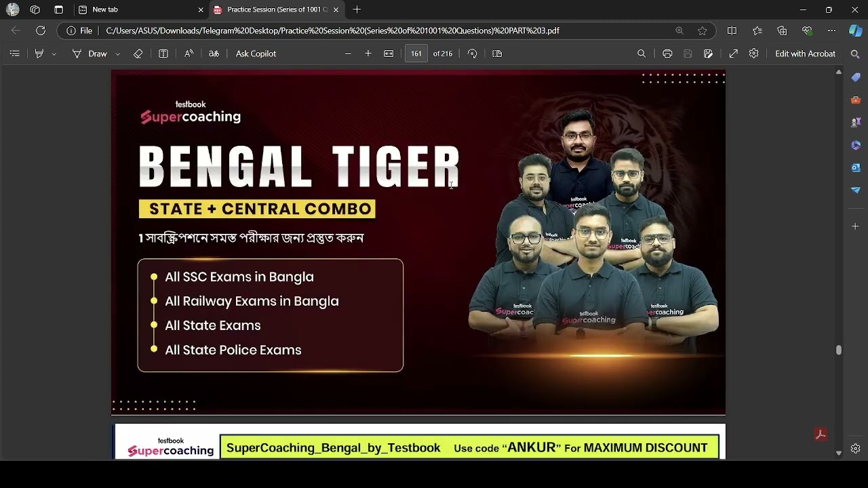Open the sidebar Drop (paper plane) icon
The image size is (868, 488).
point(856,190)
